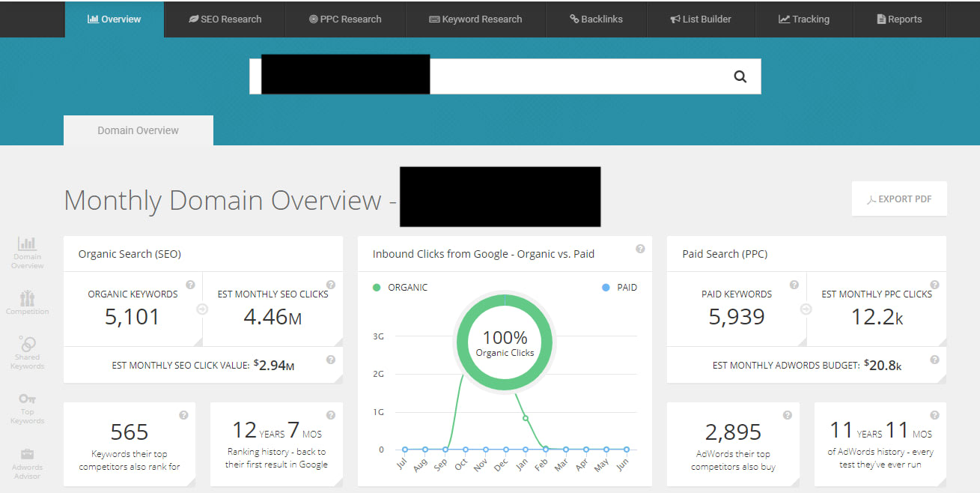The width and height of the screenshot is (980, 493).
Task: Click help icon on Inbound Clicks chart
Action: pyautogui.click(x=640, y=249)
